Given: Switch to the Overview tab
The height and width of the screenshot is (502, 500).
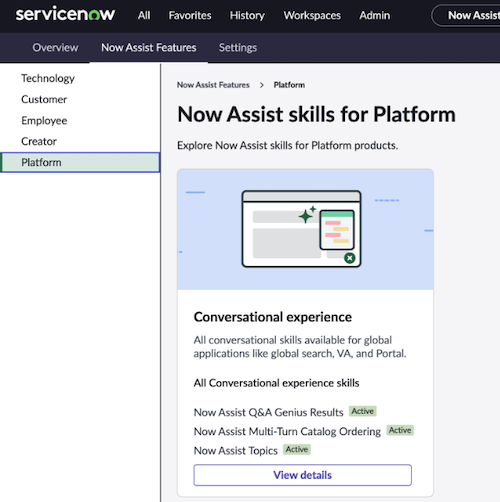Looking at the screenshot, I should 56,48.
